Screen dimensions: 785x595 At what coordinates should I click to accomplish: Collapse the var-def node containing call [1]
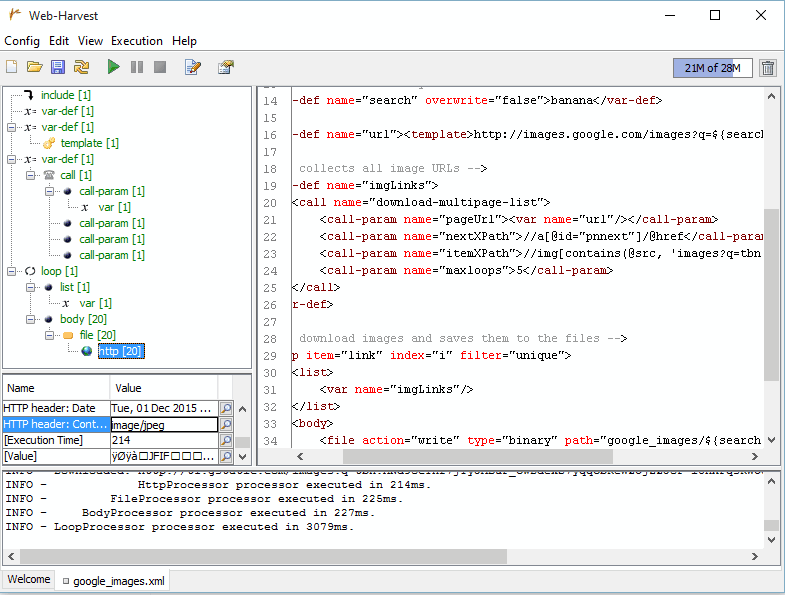click(12, 159)
